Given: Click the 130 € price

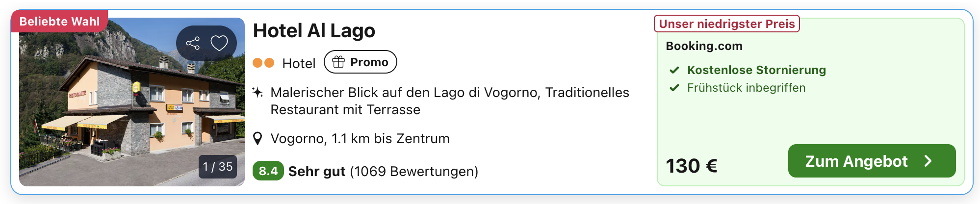Looking at the screenshot, I should tap(692, 166).
